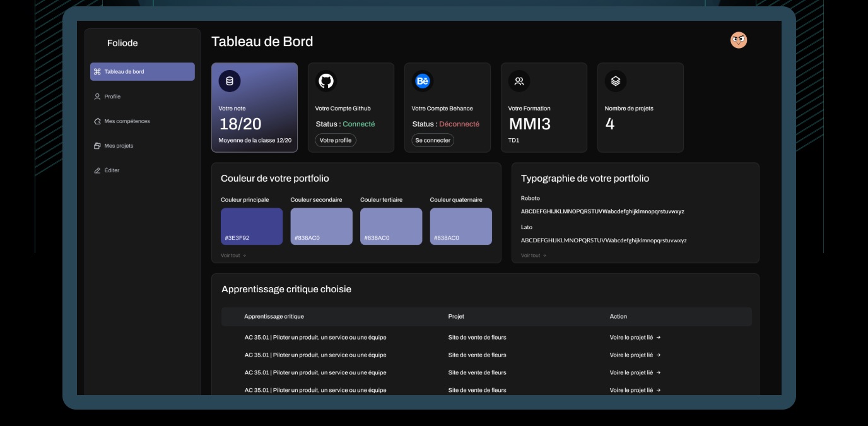The height and width of the screenshot is (426, 868).
Task: Click the Votre profile button
Action: 336,141
